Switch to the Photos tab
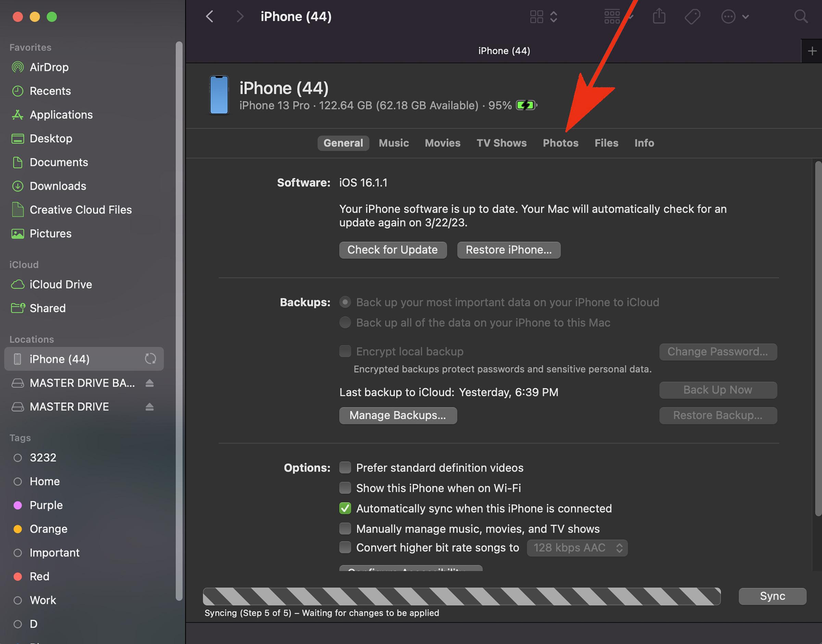822x644 pixels. click(560, 143)
